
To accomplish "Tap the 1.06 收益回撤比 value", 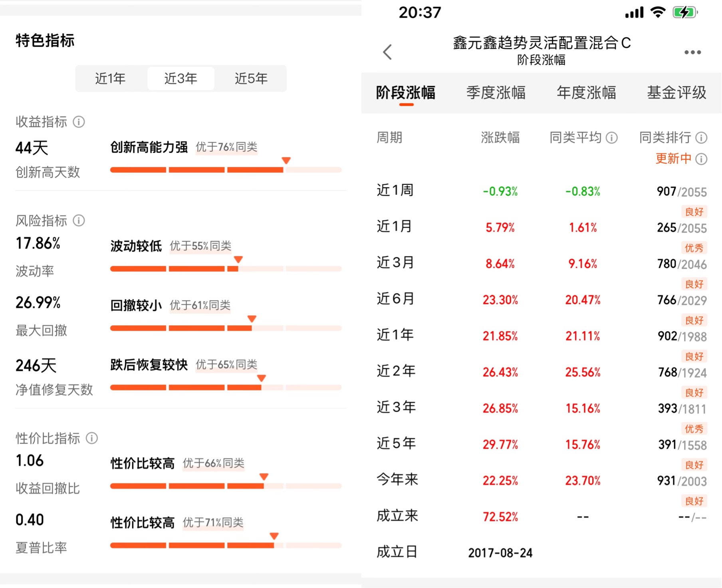I will tap(30, 461).
